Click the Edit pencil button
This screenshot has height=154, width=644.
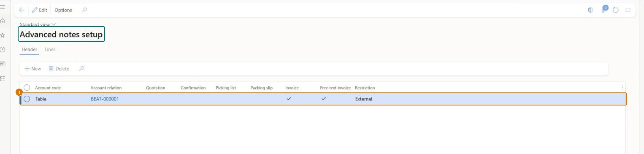pos(40,10)
